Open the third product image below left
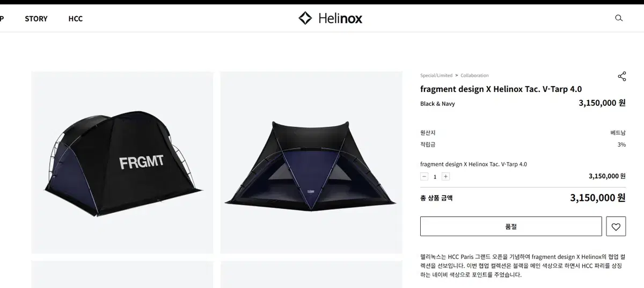Viewport: 644px width, 288px height. point(122,275)
